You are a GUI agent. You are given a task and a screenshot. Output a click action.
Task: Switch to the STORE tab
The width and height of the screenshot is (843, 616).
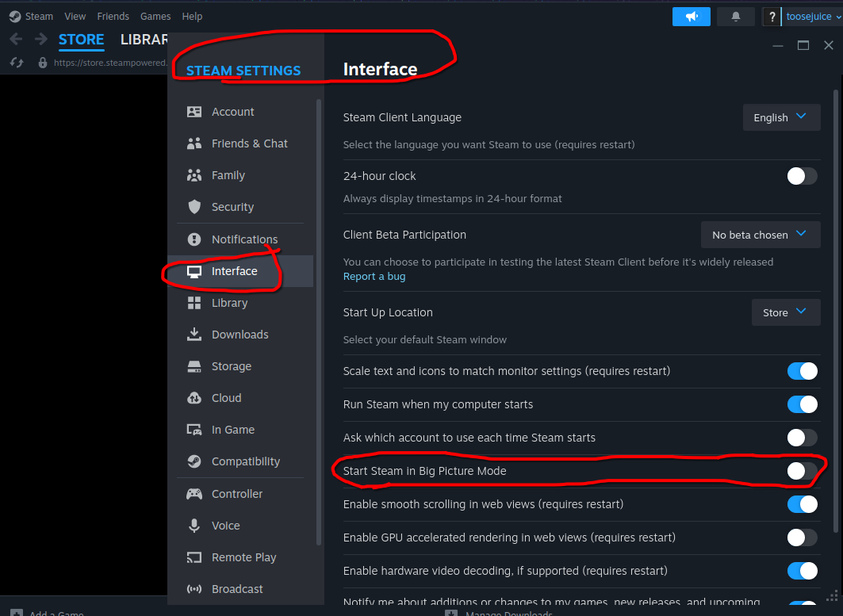point(81,40)
